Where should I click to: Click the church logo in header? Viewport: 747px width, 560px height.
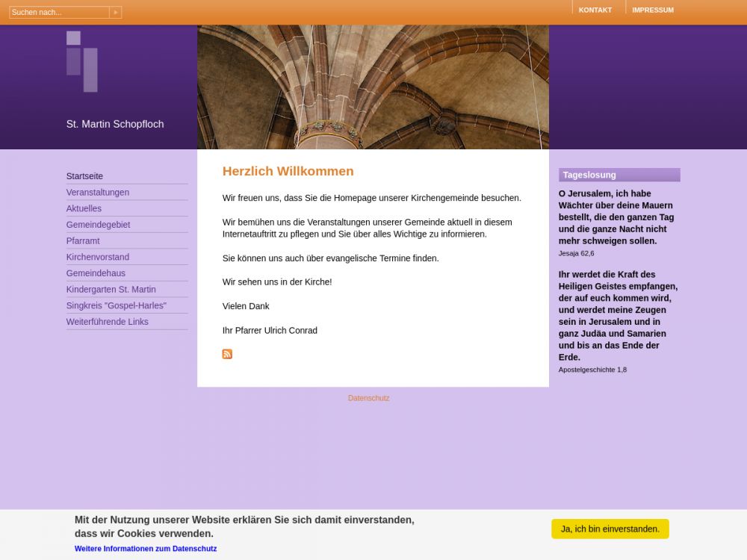pos(82,61)
